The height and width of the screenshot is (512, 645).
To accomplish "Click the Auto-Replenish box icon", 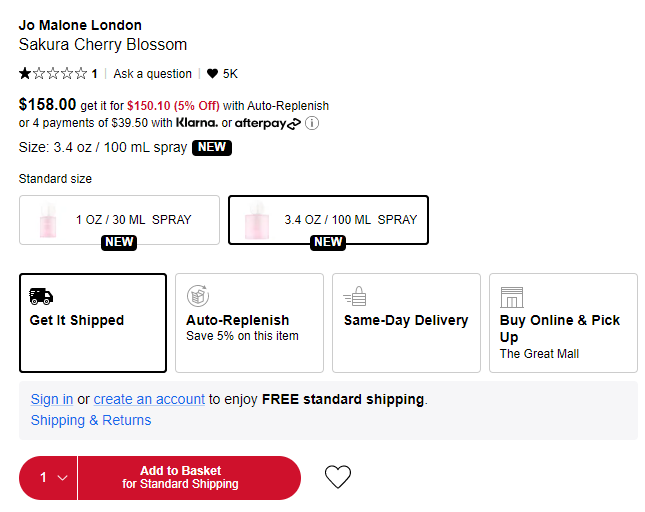I will click(198, 296).
